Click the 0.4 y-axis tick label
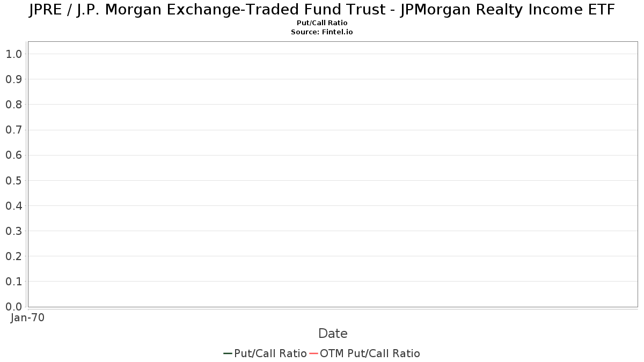 (x=13, y=206)
